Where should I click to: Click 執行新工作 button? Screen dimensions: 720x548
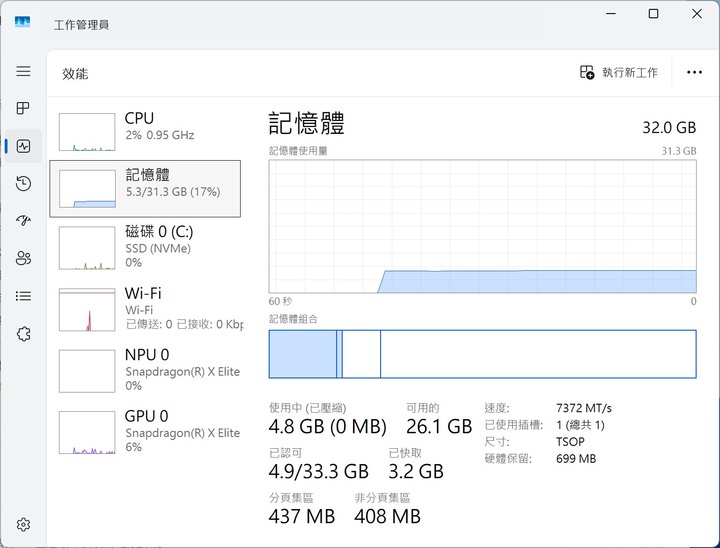coord(619,73)
